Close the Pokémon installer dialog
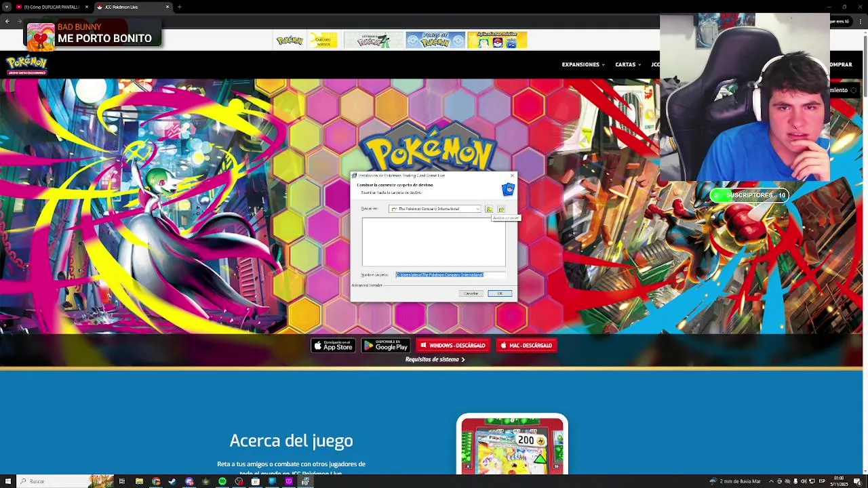Viewport: 868px width, 488px height. pos(512,176)
